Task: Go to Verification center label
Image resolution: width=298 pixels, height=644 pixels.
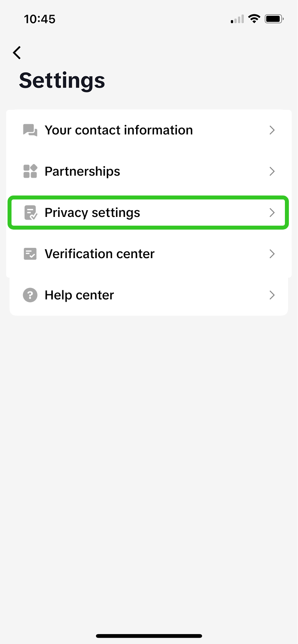Action: pyautogui.click(x=99, y=254)
